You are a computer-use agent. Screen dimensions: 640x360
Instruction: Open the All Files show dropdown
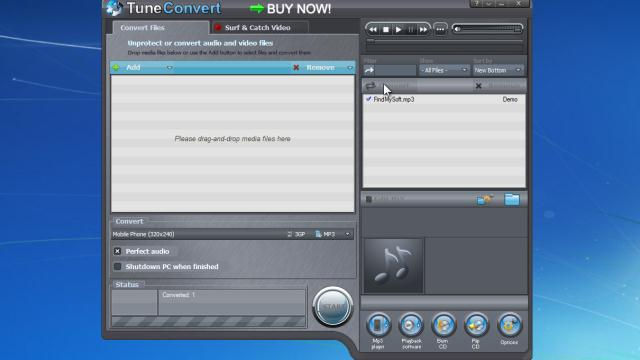click(x=444, y=70)
